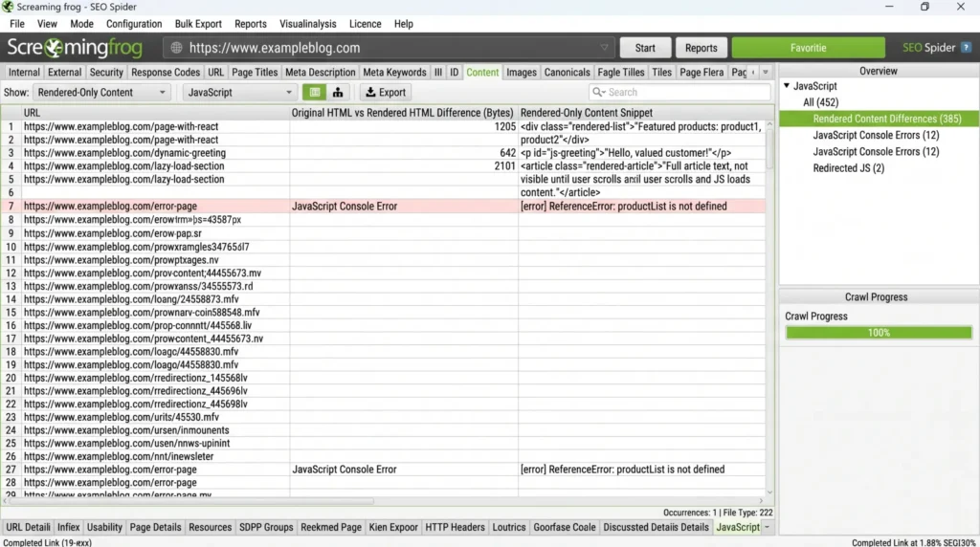Open the Configuration menu
980x547 pixels.
[134, 24]
